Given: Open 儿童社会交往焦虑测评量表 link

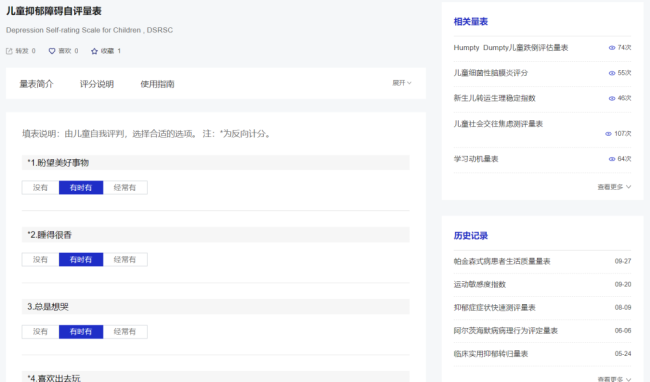Looking at the screenshot, I should [498, 124].
